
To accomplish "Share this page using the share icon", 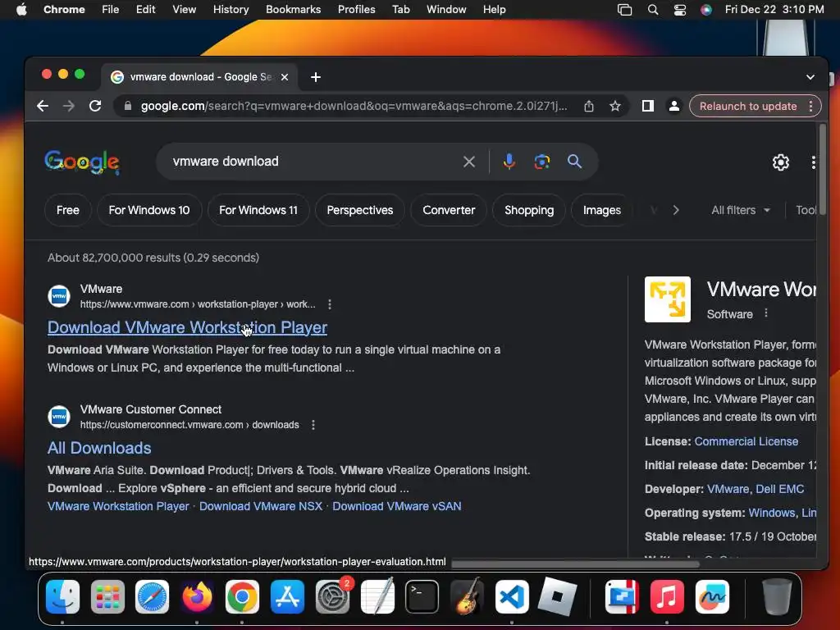I will (589, 106).
